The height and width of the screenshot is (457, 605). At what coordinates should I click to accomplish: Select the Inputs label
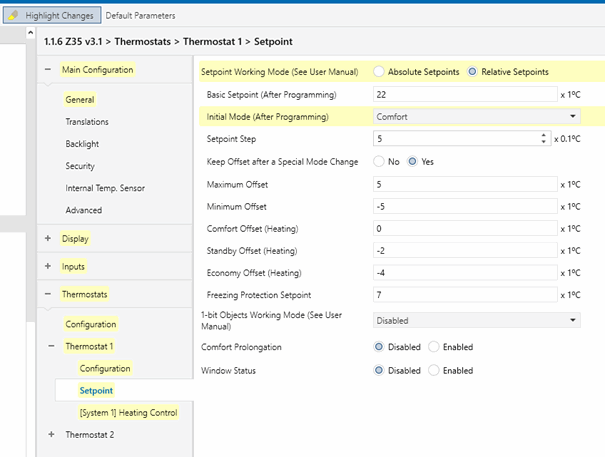point(73,266)
